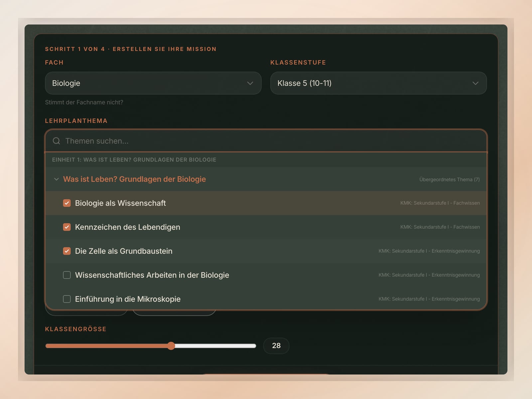The image size is (532, 399).
Task: Click the class size value box showing 28
Action: click(276, 346)
